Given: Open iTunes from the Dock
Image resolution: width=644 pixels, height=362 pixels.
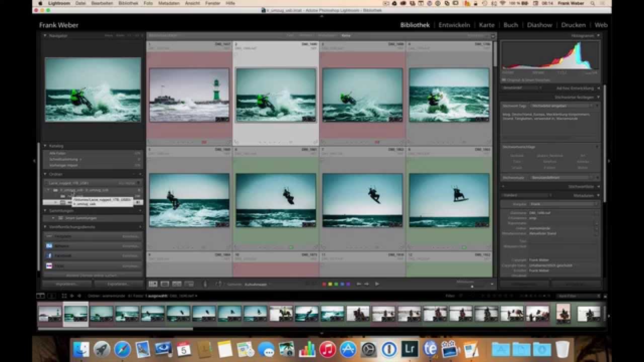Looking at the screenshot, I should (328, 349).
